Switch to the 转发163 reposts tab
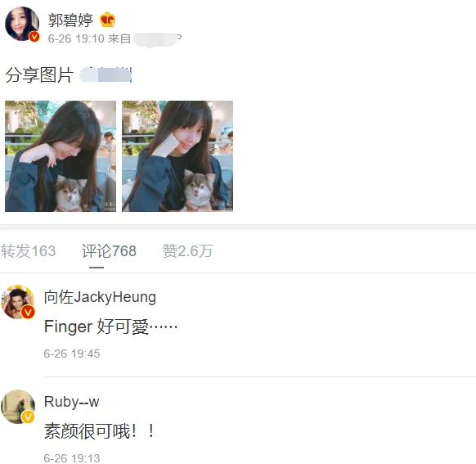Image resolution: width=476 pixels, height=464 pixels. point(29,251)
